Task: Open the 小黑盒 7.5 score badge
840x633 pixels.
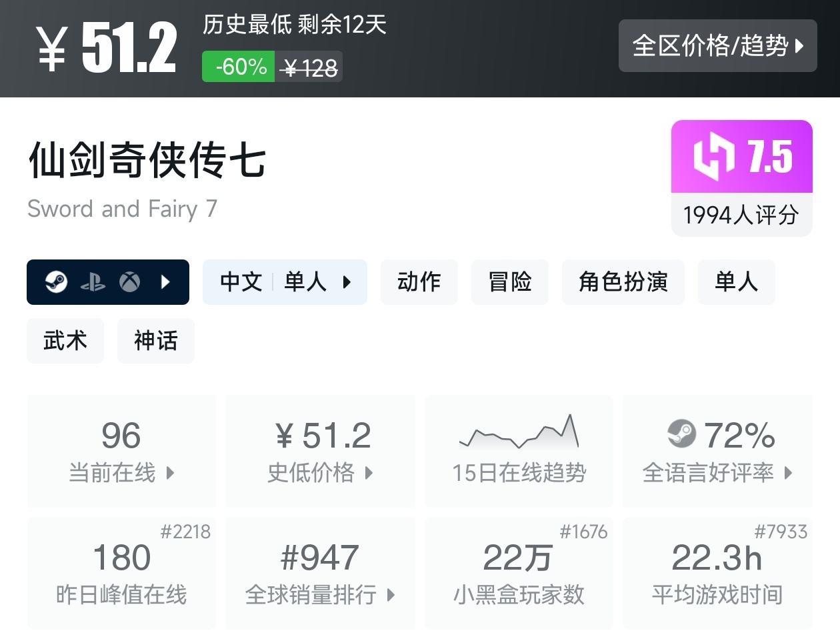Action: point(742,157)
